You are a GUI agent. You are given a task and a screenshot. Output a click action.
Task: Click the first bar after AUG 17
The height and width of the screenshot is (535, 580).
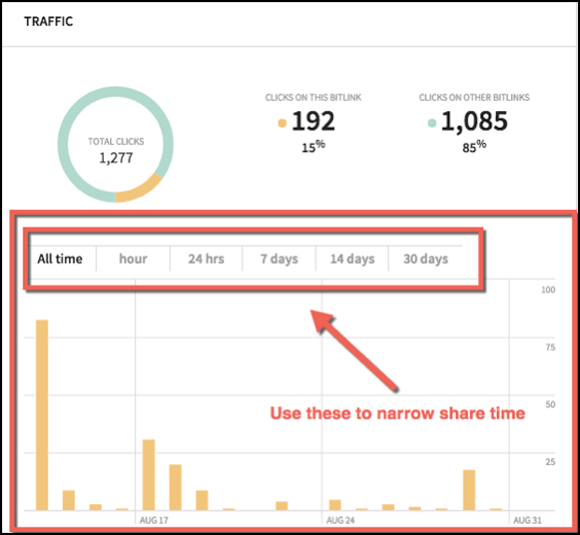149,475
